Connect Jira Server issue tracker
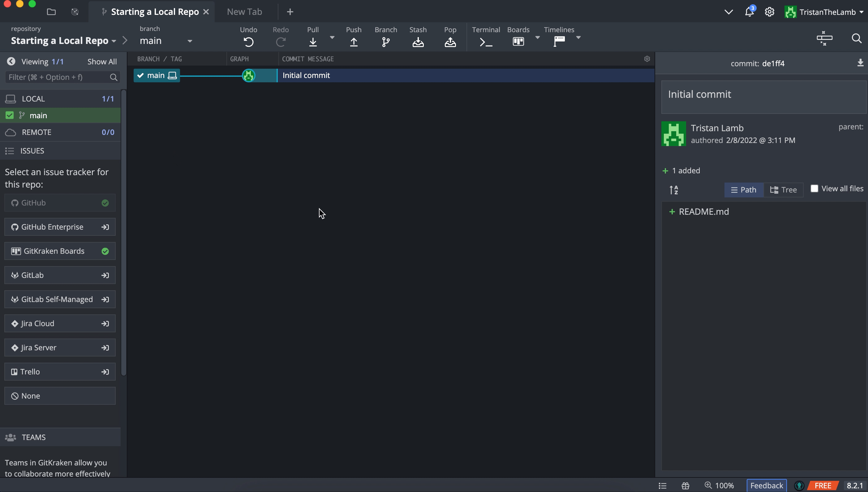868x492 pixels. click(60, 348)
